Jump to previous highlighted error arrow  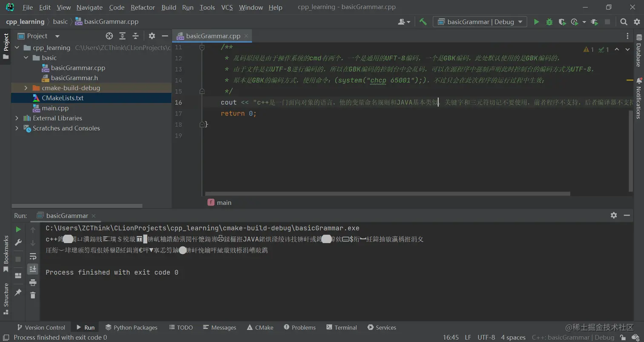pos(617,49)
